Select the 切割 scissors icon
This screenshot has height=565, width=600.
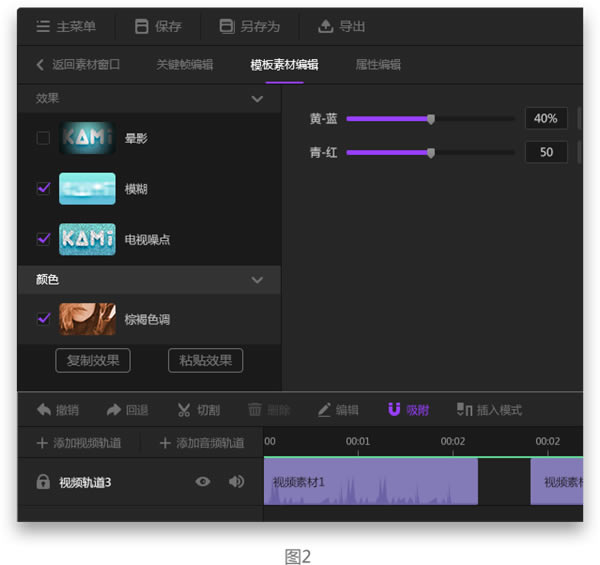click(x=184, y=410)
